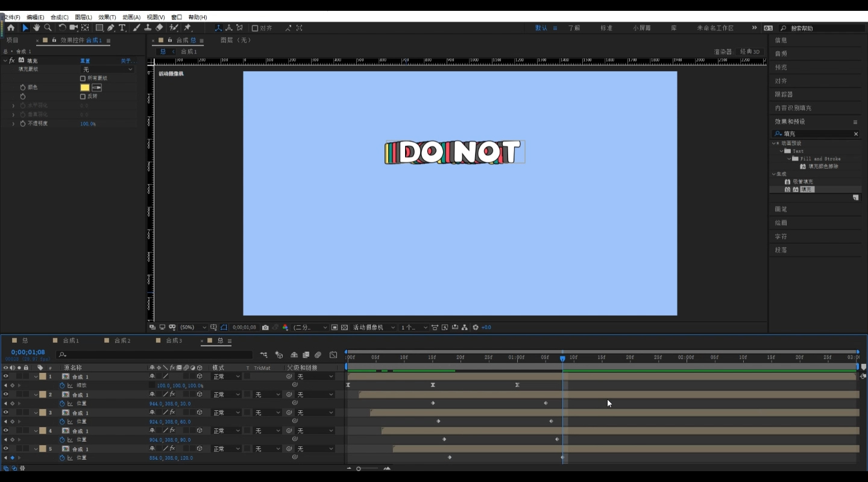Toggle keyframe diamond on layer 5 position
Image resolution: width=868 pixels, height=482 pixels.
coord(12,458)
